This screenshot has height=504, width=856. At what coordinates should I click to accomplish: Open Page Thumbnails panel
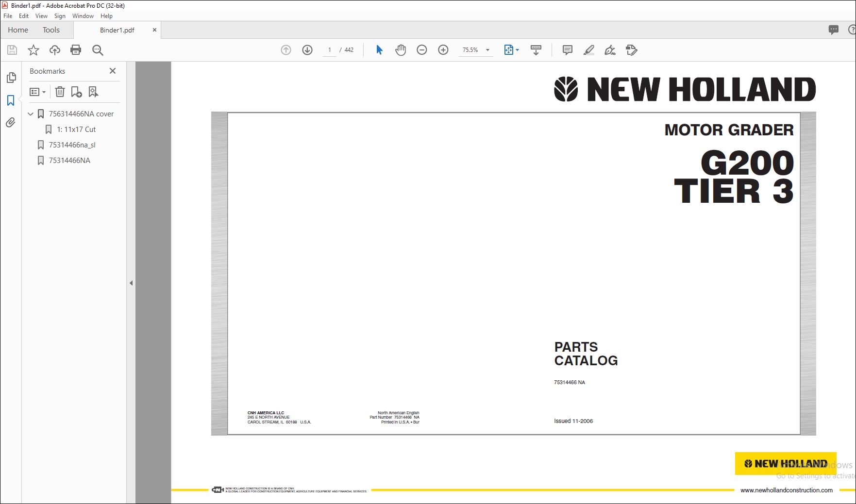click(x=11, y=78)
